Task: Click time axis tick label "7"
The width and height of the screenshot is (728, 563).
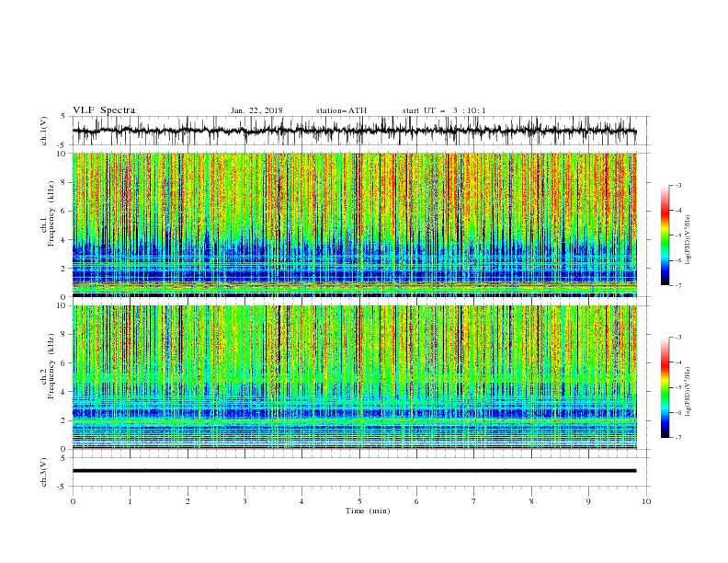Action: [x=474, y=501]
